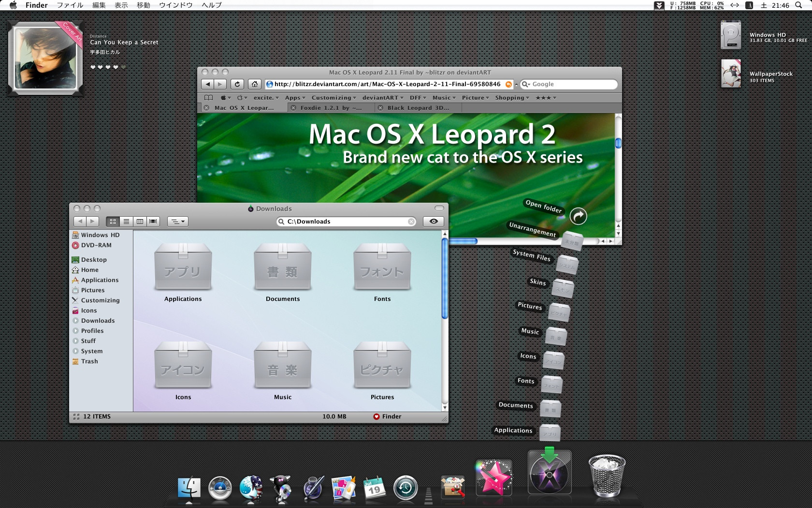Expand the DFF bookmarks dropdown

tap(418, 98)
